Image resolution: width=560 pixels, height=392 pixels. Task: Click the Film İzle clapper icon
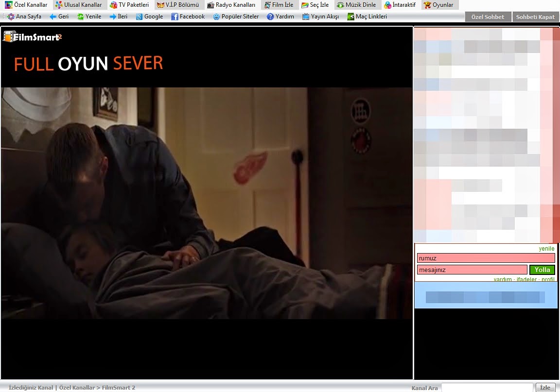tap(267, 5)
